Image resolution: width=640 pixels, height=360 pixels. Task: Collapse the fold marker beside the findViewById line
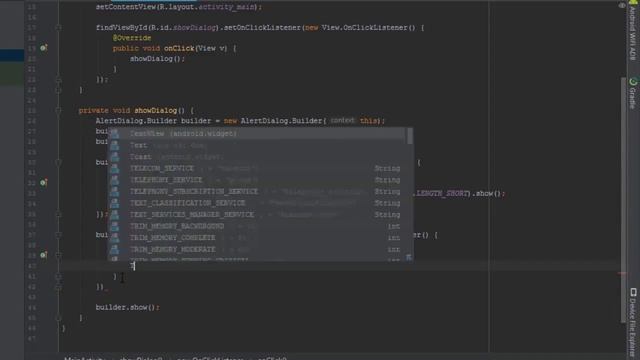click(x=58, y=28)
